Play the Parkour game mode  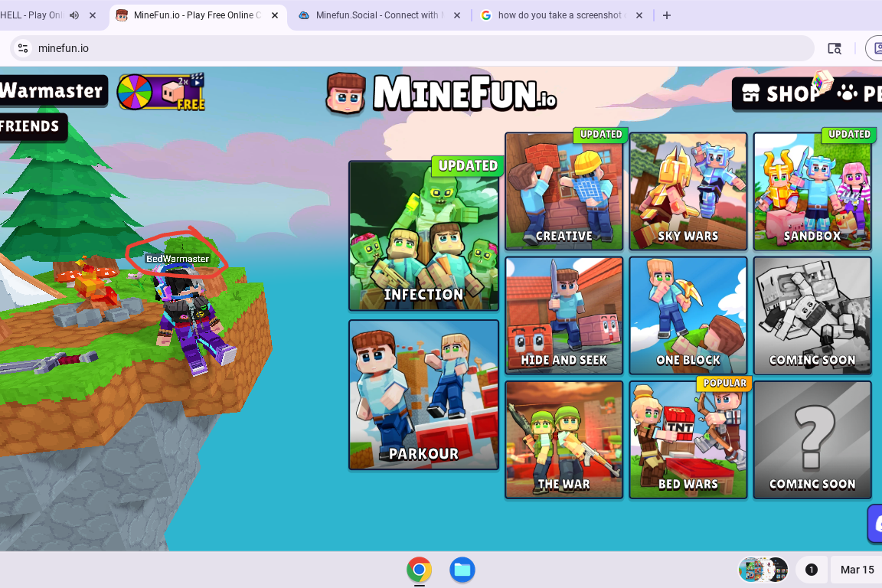coord(423,394)
